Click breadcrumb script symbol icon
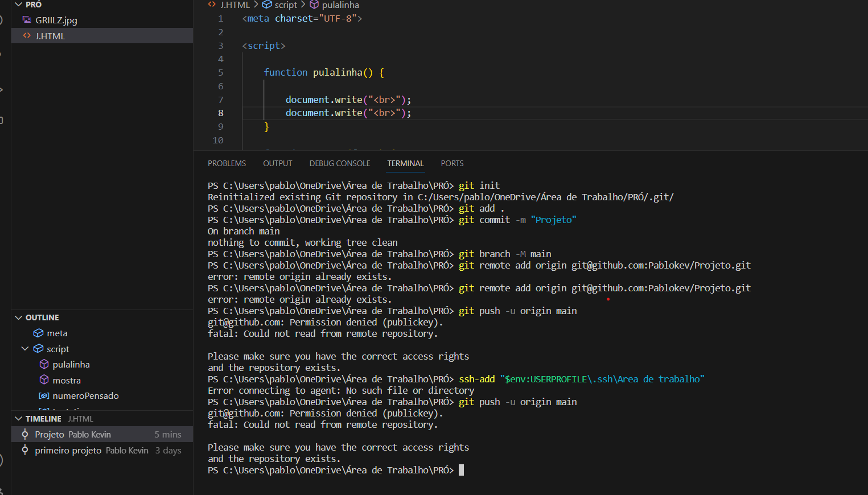The width and height of the screenshot is (868, 495). click(x=267, y=5)
